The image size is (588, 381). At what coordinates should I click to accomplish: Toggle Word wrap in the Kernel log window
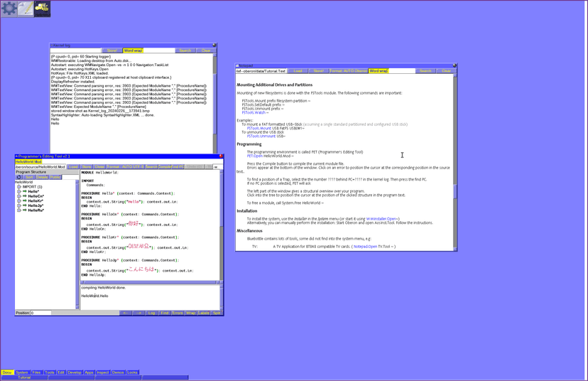tap(133, 50)
